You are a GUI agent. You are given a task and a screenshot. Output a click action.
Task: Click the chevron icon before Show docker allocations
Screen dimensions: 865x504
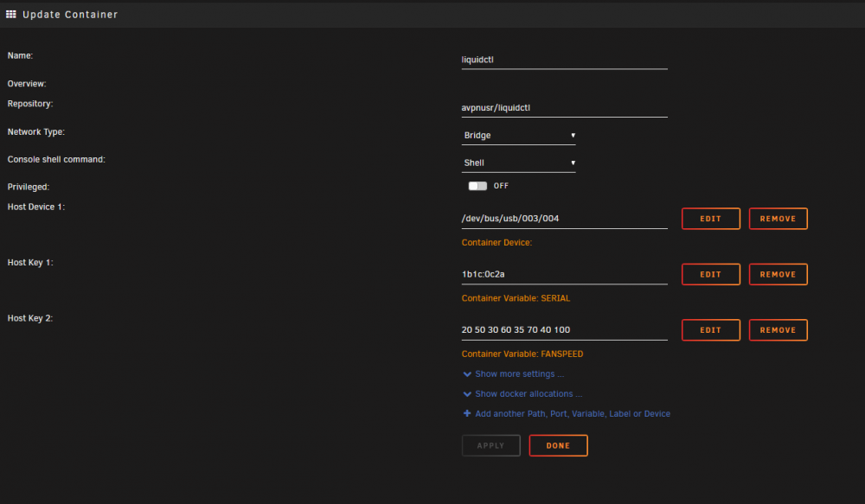coord(467,394)
